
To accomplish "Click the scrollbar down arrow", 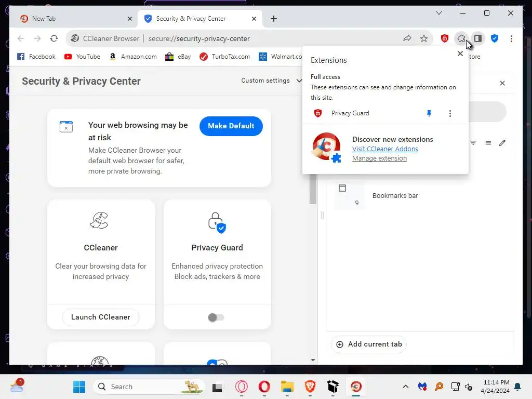I will [313, 360].
